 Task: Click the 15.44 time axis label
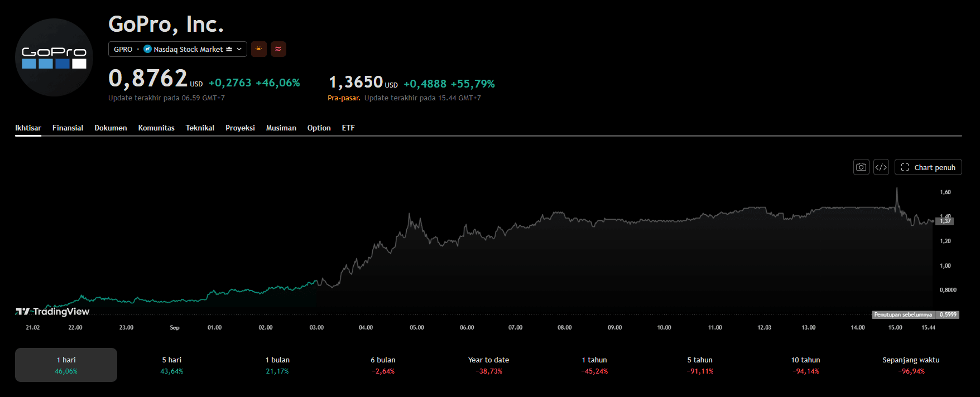pos(928,327)
